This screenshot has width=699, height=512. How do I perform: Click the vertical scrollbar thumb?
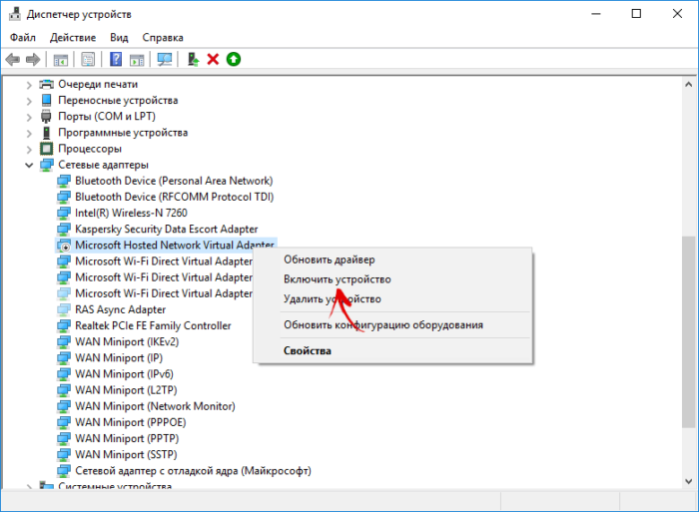pos(688,332)
